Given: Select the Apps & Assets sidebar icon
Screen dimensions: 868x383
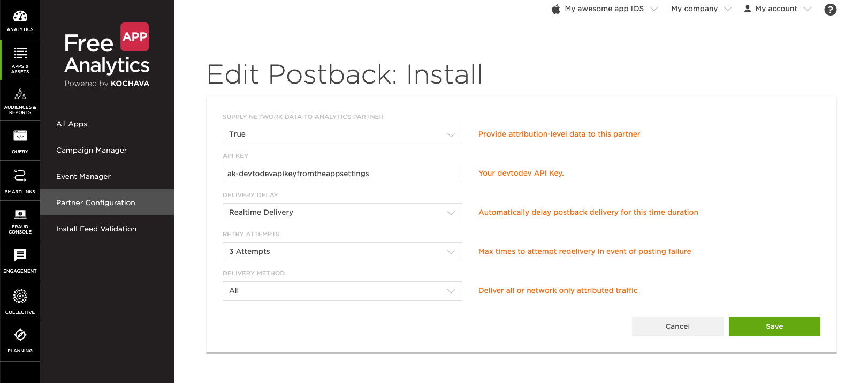Looking at the screenshot, I should point(20,53).
